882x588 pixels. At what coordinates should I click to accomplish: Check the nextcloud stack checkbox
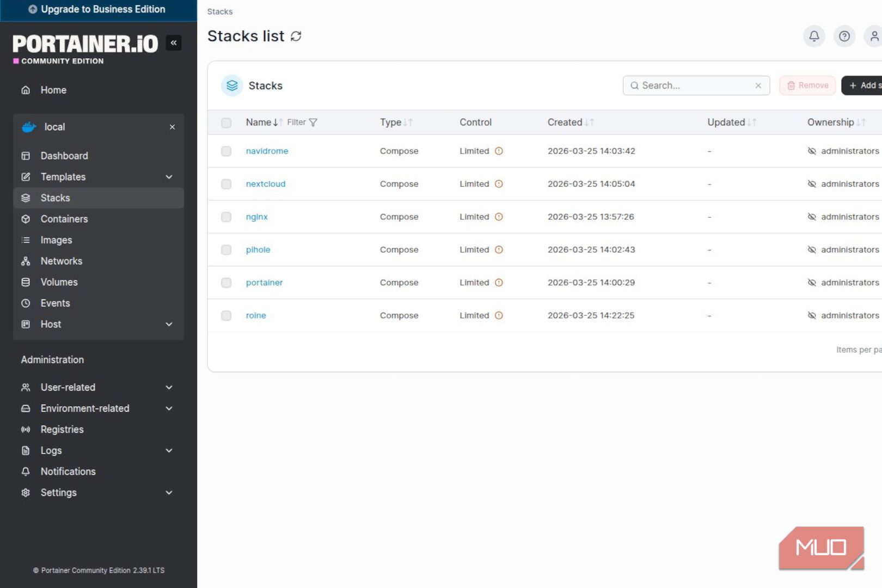pos(226,184)
